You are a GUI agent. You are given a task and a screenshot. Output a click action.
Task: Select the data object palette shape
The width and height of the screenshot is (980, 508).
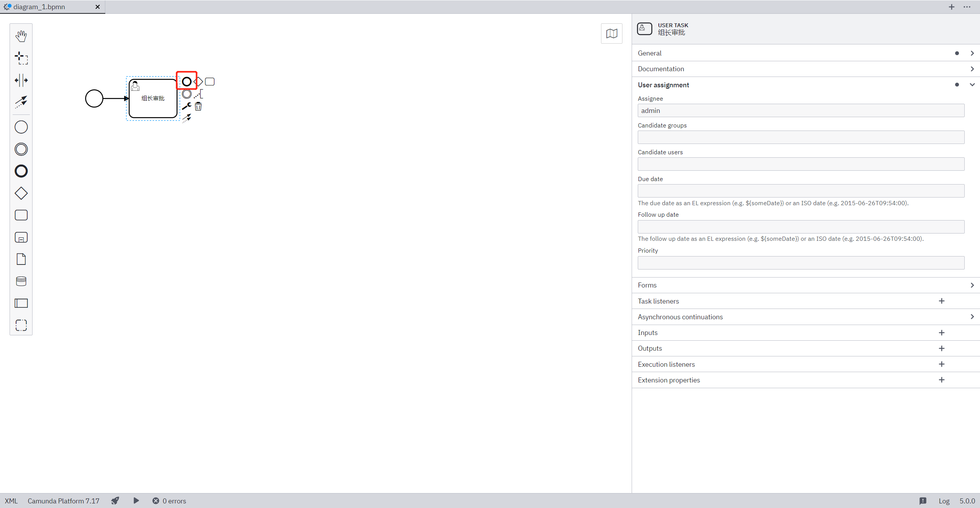pyautogui.click(x=21, y=259)
